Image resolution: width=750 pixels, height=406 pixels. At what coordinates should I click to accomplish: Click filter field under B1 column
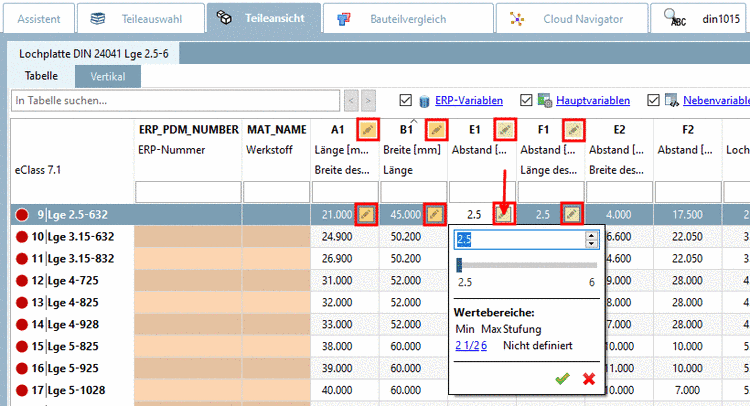tap(414, 192)
